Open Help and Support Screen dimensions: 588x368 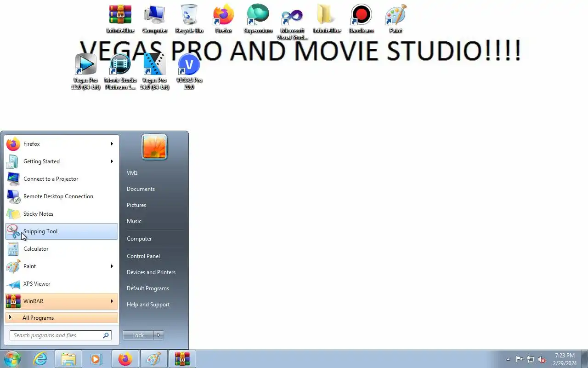(x=148, y=305)
